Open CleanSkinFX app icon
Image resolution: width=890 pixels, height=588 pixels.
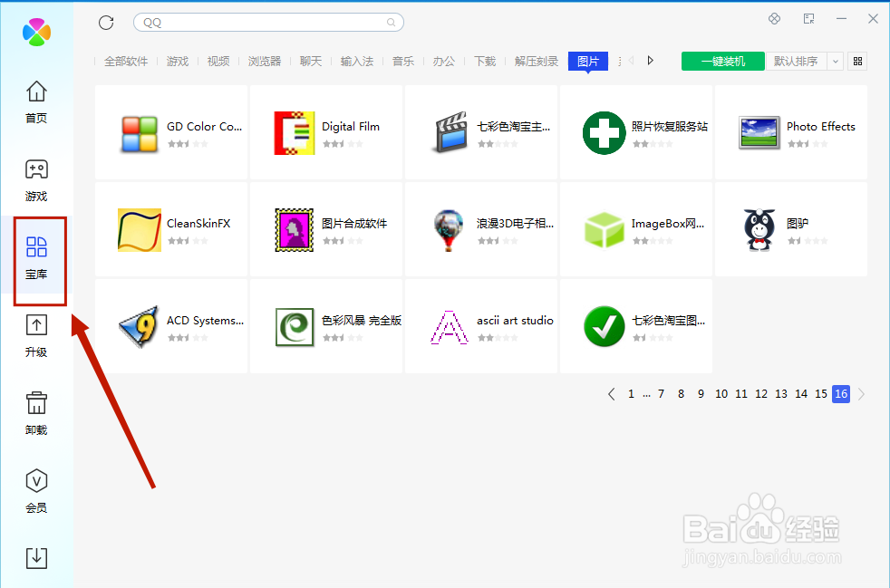(x=139, y=230)
